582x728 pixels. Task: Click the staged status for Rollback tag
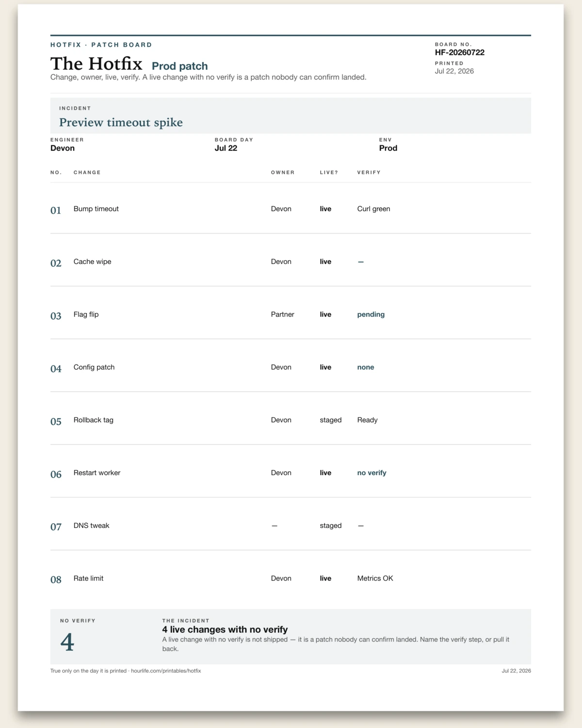(x=331, y=420)
